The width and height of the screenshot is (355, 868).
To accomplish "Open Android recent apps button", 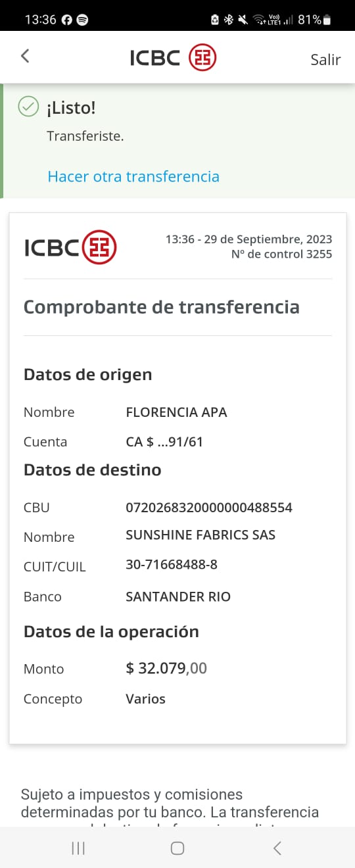I will click(78, 848).
